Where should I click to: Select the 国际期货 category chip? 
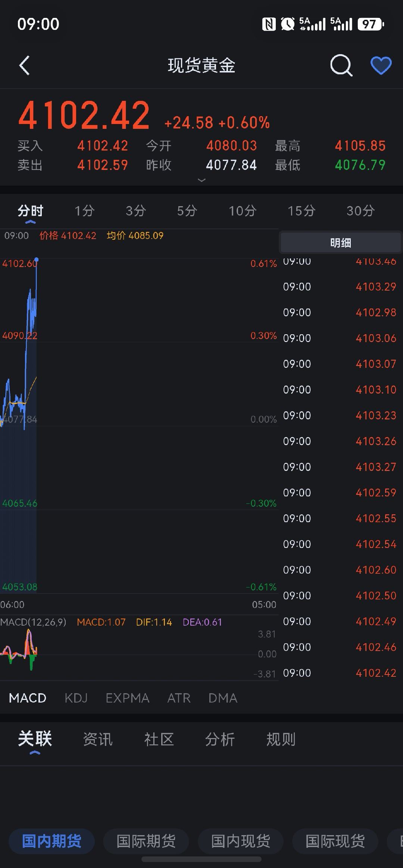pos(146,841)
